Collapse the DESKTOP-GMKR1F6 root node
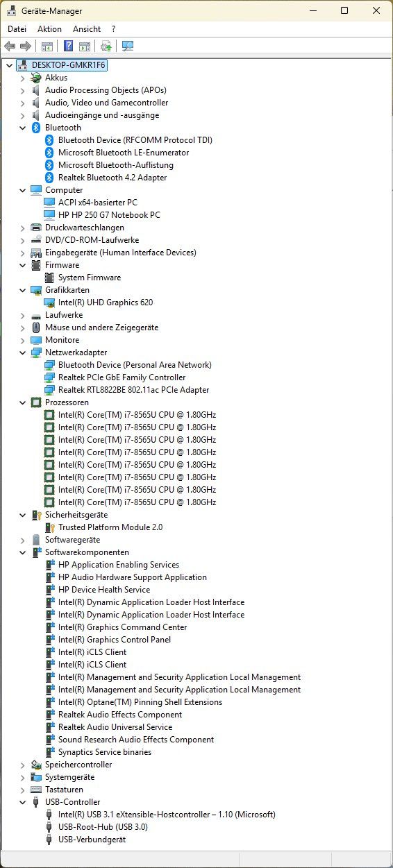This screenshot has height=868, width=393. coord(9,65)
